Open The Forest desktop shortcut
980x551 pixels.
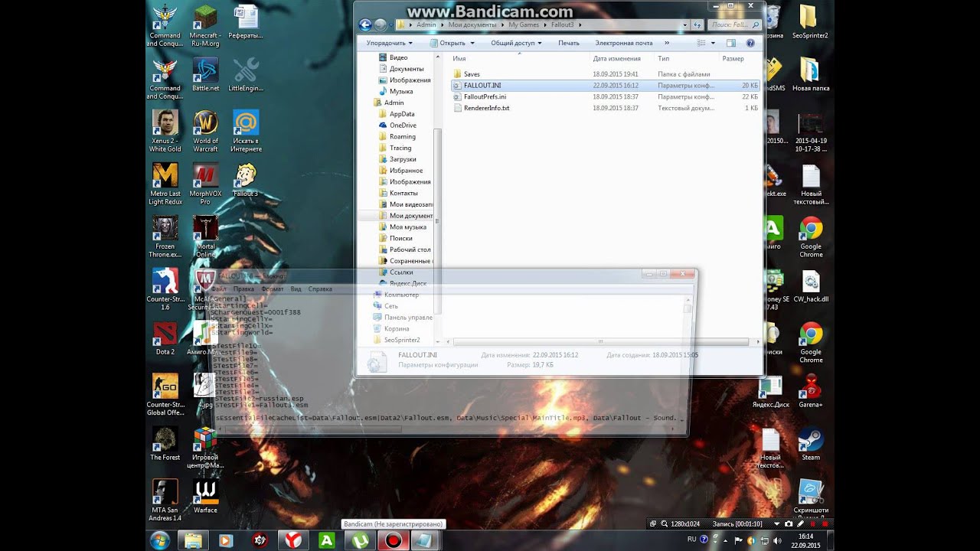click(165, 444)
